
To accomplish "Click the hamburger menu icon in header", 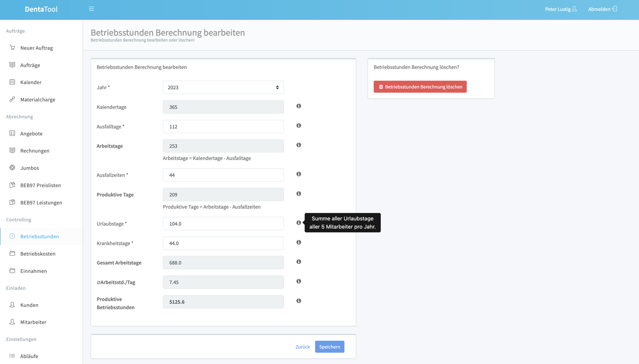I will [x=91, y=9].
